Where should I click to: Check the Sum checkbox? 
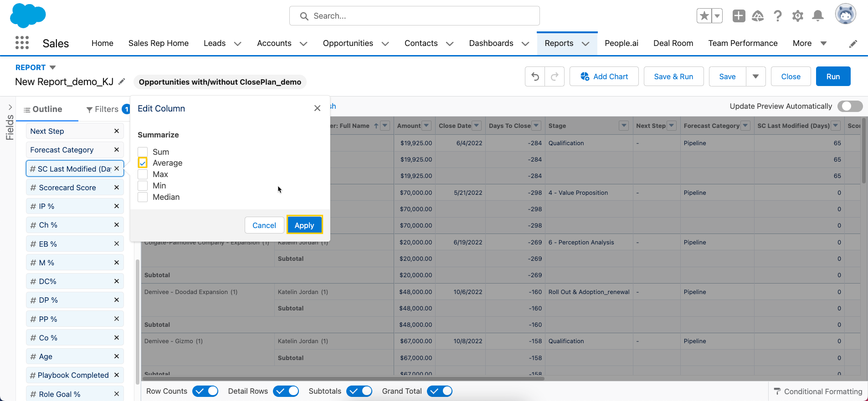click(x=143, y=152)
